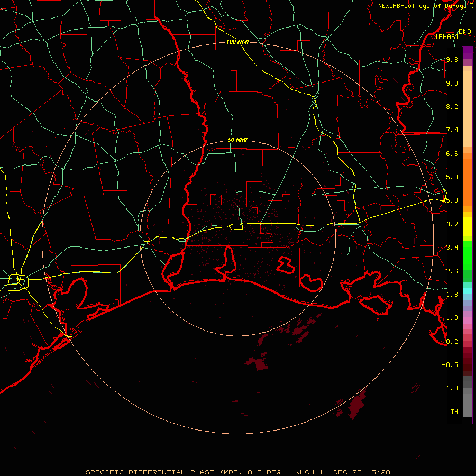Click the 5.8 value on the color scale
The image size is (476, 476).
452,177
